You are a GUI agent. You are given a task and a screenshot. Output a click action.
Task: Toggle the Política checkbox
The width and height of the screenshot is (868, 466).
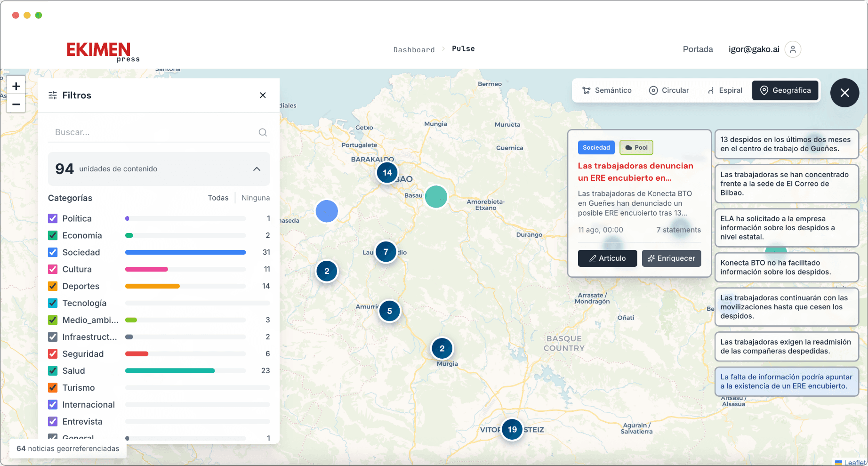53,218
